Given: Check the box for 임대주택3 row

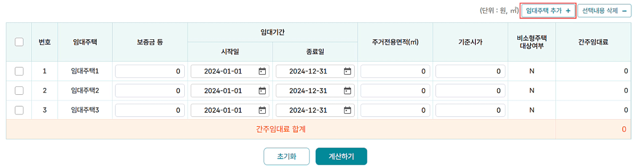Looking at the screenshot, I should tap(19, 110).
